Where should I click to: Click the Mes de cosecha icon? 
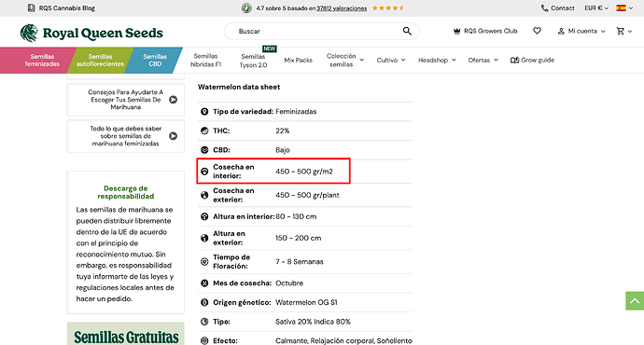click(204, 283)
